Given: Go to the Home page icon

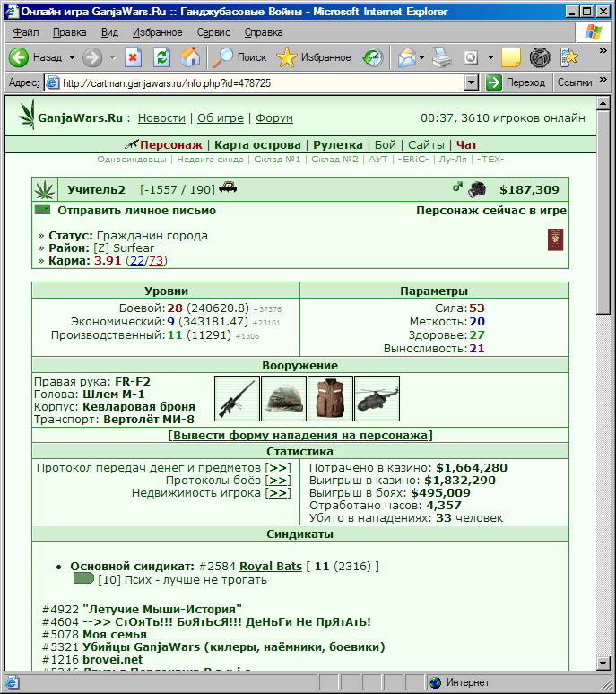Looking at the screenshot, I should tap(190, 57).
